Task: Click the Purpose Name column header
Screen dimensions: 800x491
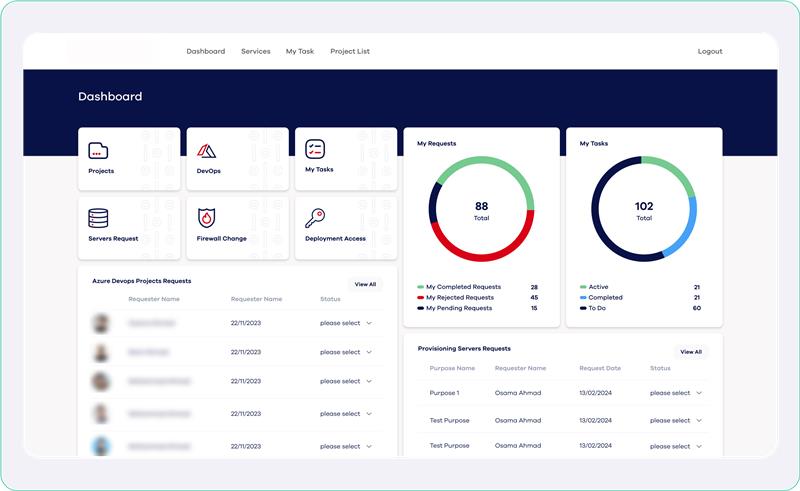Action: [452, 368]
